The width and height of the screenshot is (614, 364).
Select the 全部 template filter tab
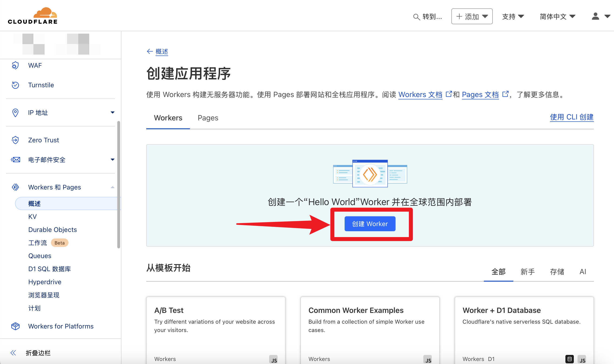498,272
